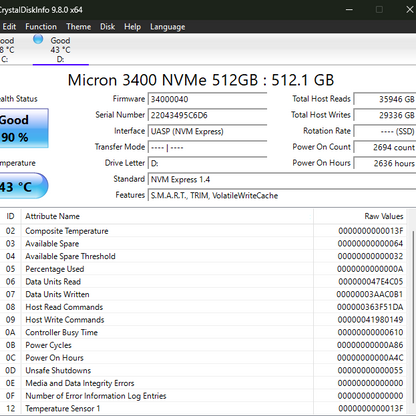The image size is (416, 416).
Task: Open the Disk menu
Action: point(107,27)
